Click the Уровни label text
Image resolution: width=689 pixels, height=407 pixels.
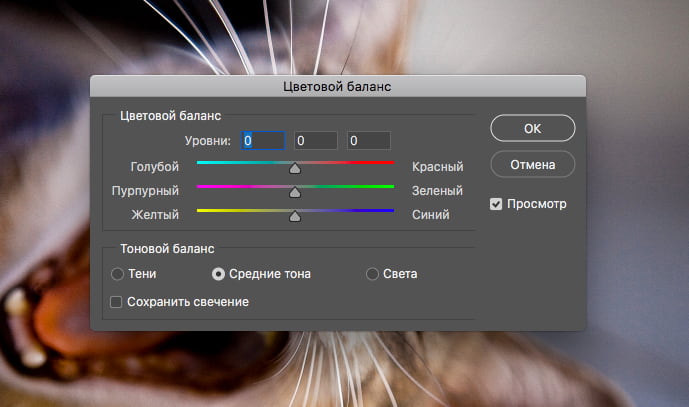coord(208,141)
